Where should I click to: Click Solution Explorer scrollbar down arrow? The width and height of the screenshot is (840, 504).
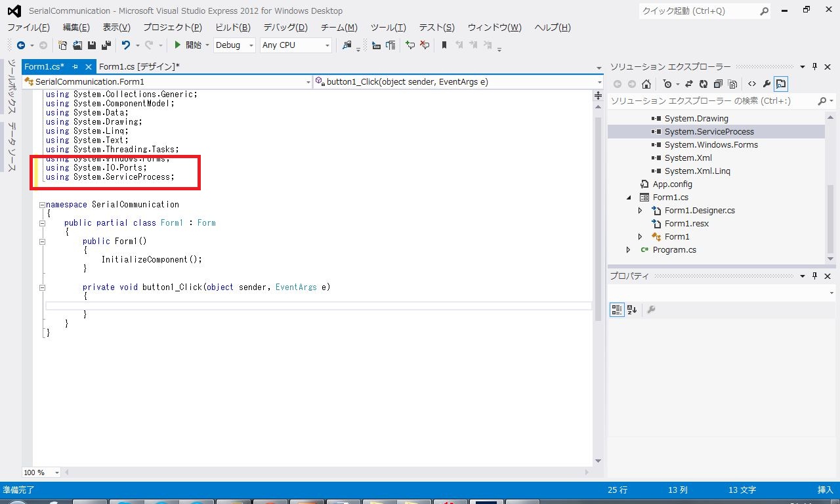coord(831,261)
